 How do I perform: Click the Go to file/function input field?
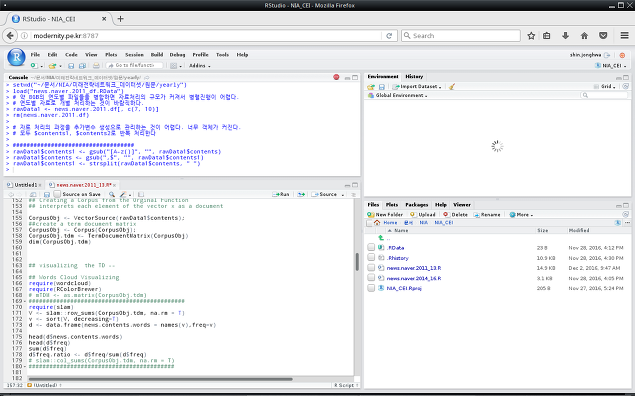(134, 66)
